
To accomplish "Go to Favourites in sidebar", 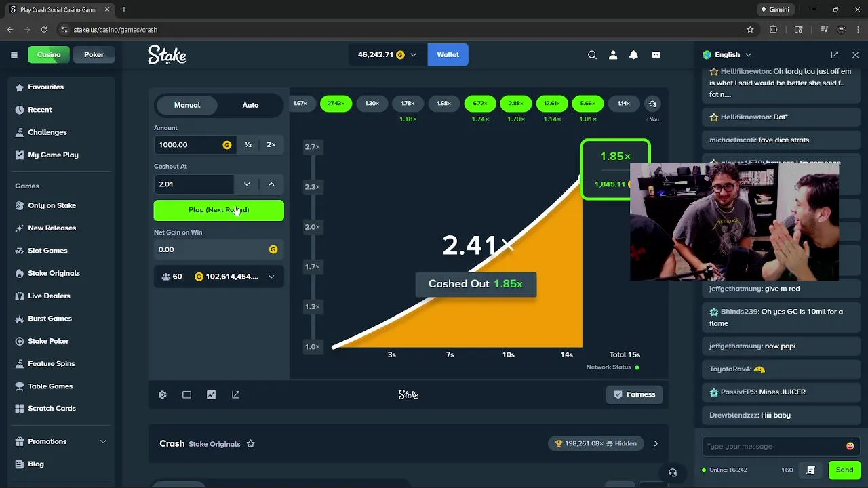I will click(45, 87).
